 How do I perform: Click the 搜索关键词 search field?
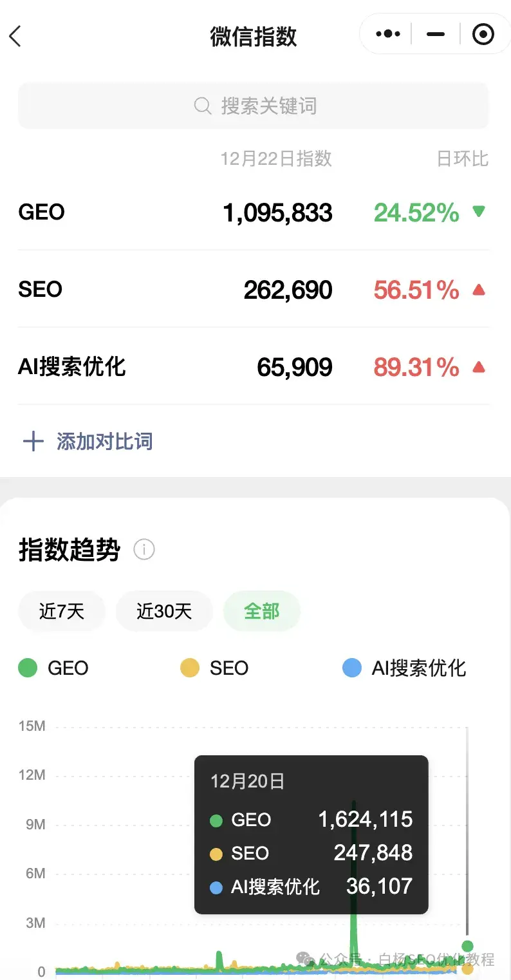click(268, 106)
